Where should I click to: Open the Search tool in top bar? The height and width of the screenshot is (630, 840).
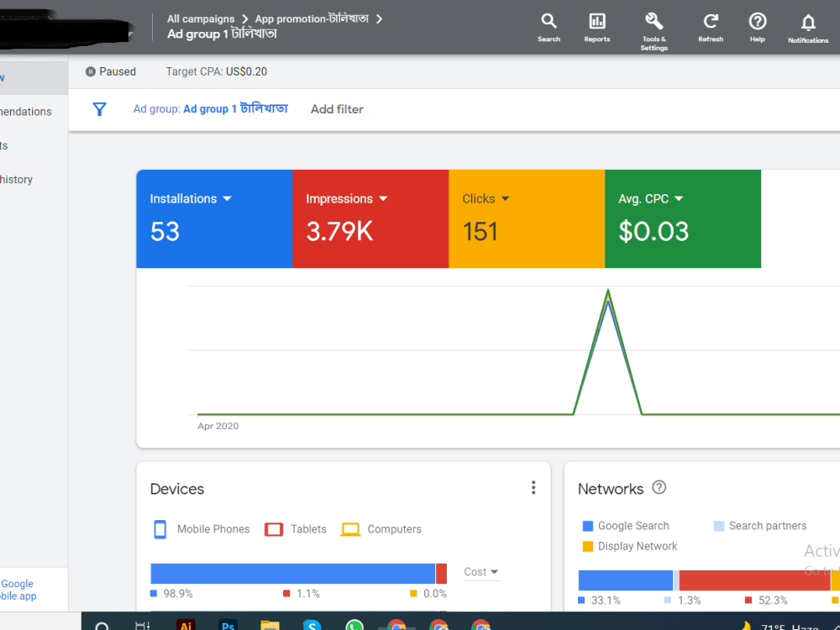click(549, 28)
